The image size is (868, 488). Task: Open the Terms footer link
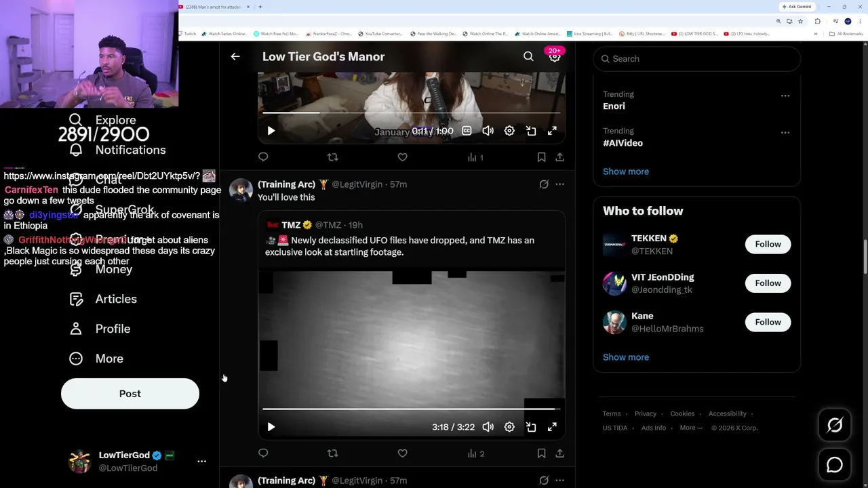tap(612, 413)
